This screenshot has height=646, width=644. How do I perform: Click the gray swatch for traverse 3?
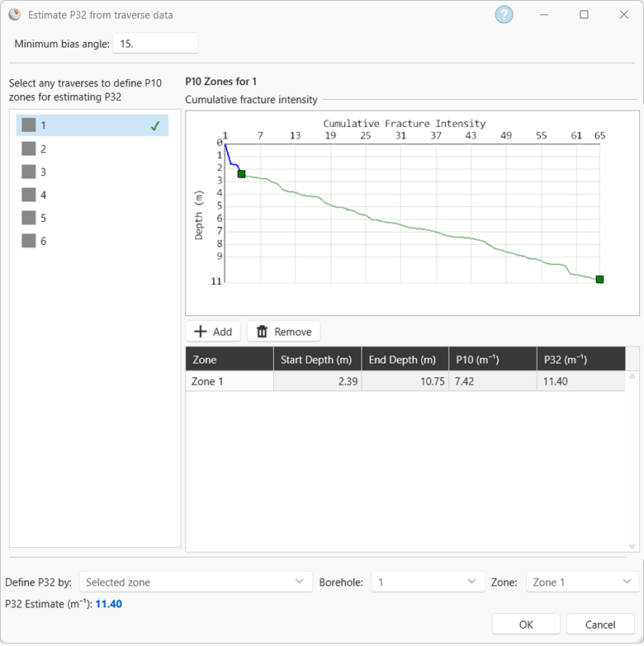click(28, 172)
